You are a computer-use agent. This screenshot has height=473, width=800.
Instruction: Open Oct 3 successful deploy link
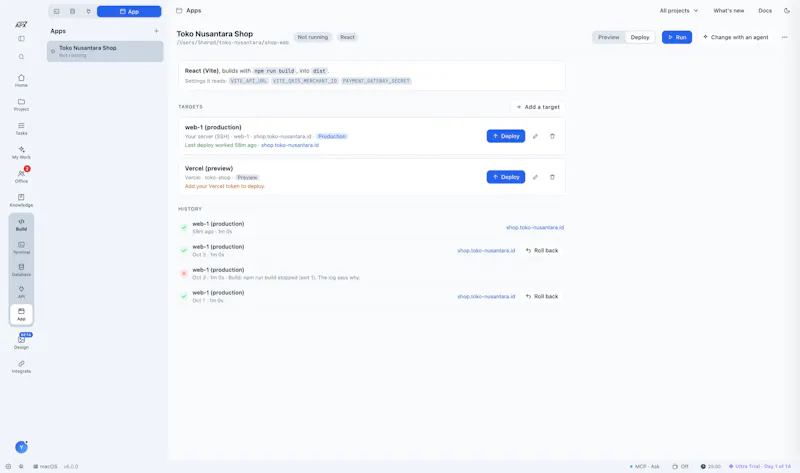[486, 251]
